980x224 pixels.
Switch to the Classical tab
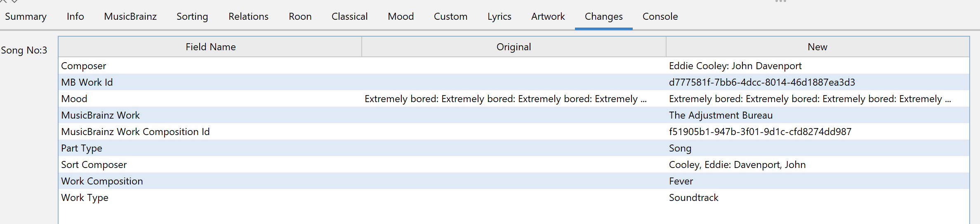point(349,16)
